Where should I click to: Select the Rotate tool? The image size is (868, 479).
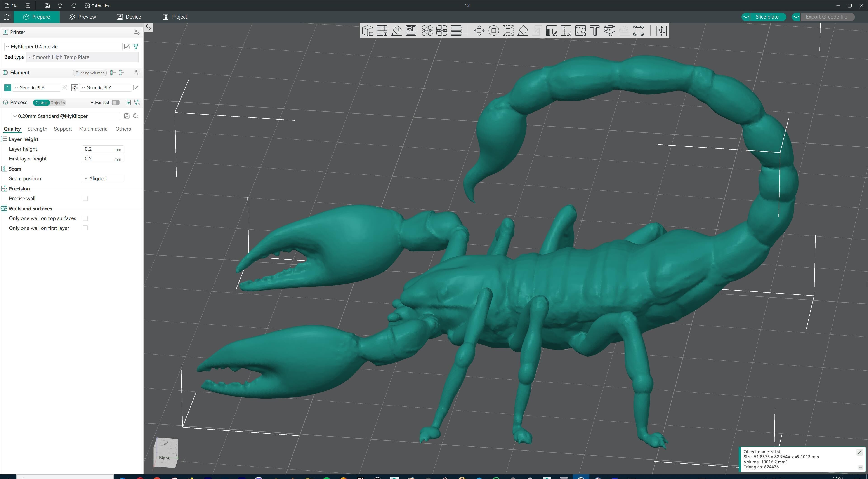pyautogui.click(x=493, y=31)
